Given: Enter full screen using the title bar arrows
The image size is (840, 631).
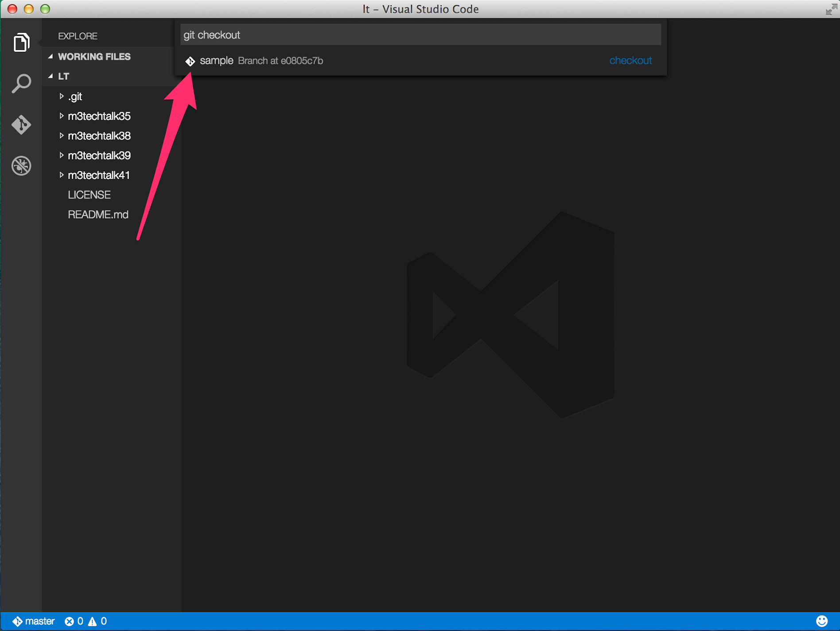Looking at the screenshot, I should click(x=831, y=9).
